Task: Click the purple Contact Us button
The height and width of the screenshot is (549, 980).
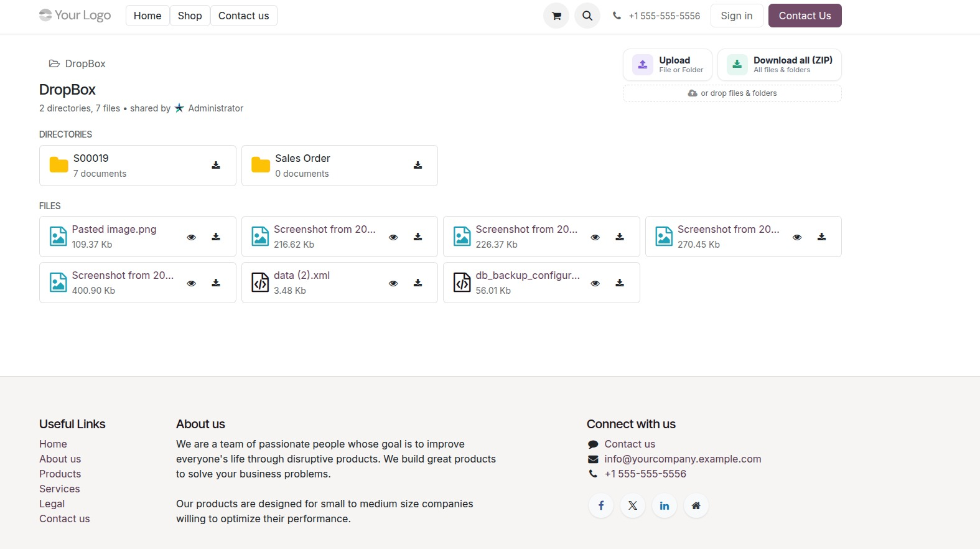Action: point(805,16)
